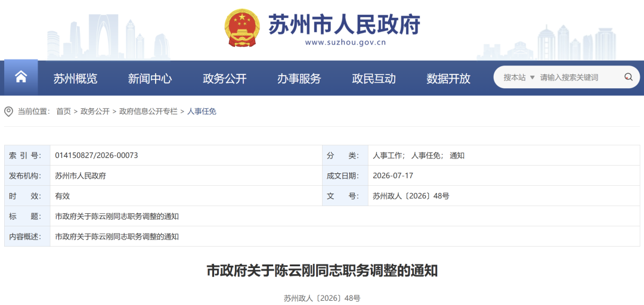Open the 搜本站 search scope dropdown
Screen dimensions: 644x305
(x=519, y=77)
